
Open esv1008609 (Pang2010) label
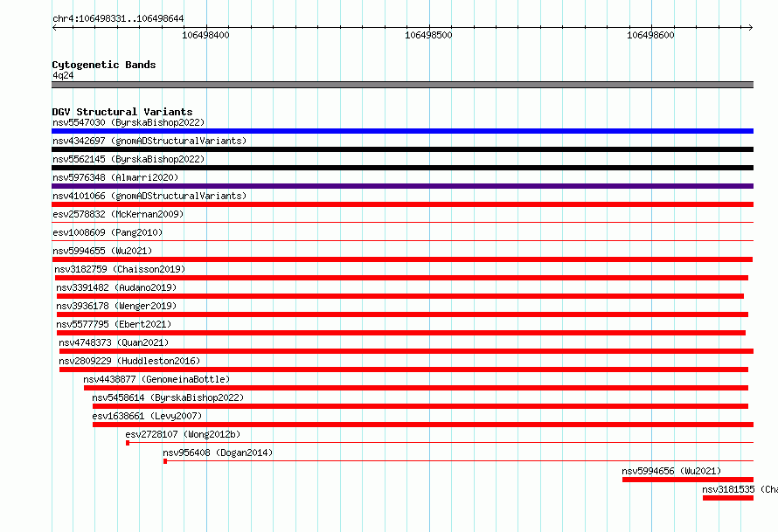pyautogui.click(x=108, y=232)
